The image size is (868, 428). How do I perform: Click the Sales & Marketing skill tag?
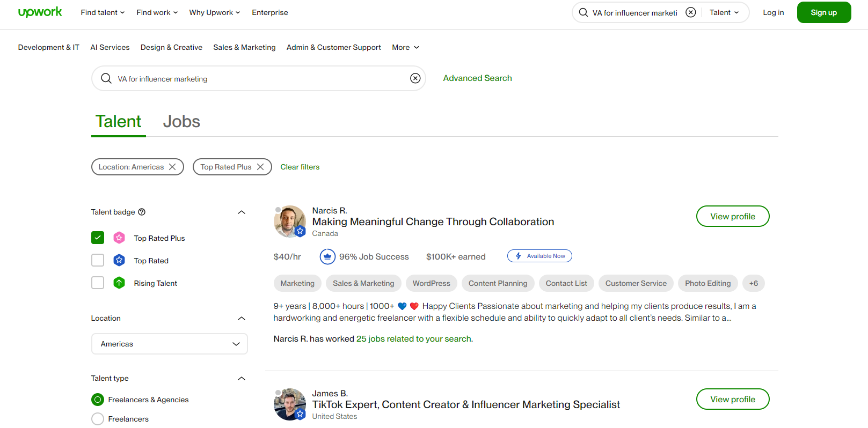pos(363,283)
